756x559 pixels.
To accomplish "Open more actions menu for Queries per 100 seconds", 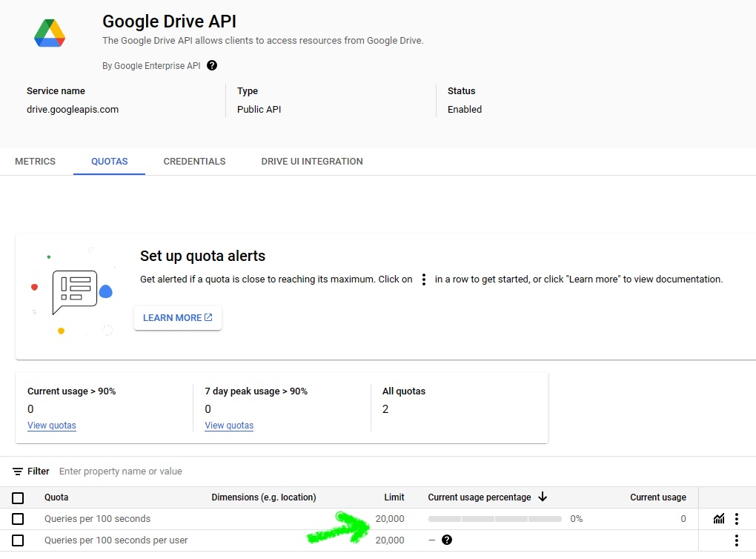I will click(x=736, y=519).
